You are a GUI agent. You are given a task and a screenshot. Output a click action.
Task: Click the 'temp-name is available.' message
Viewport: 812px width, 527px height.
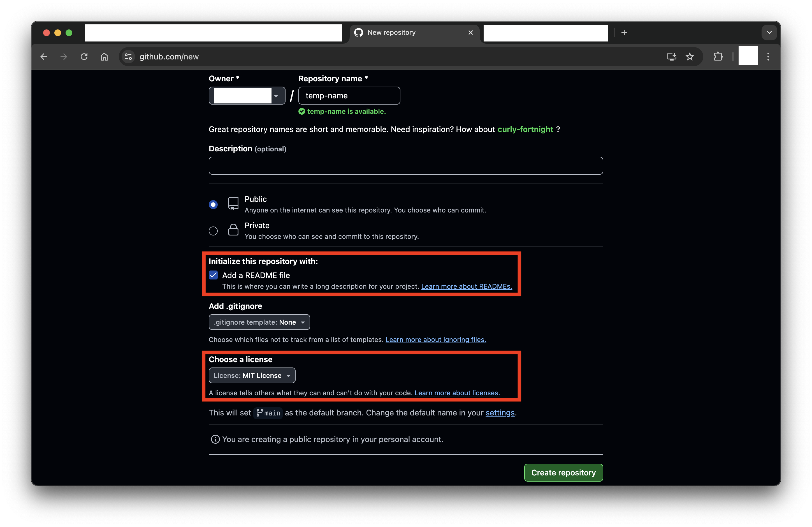click(346, 111)
